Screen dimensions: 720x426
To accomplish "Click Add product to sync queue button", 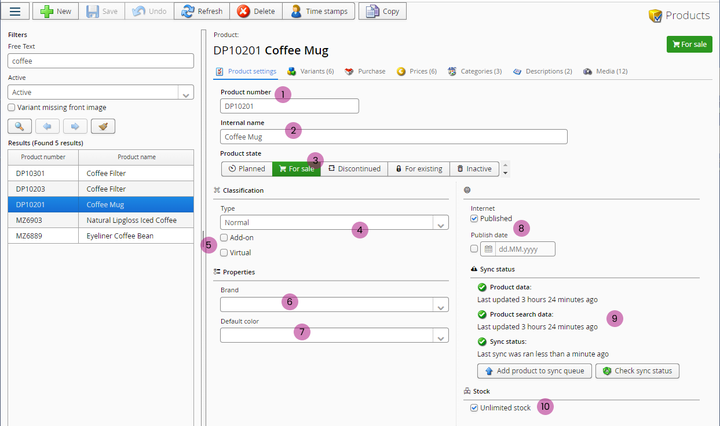I will click(533, 371).
